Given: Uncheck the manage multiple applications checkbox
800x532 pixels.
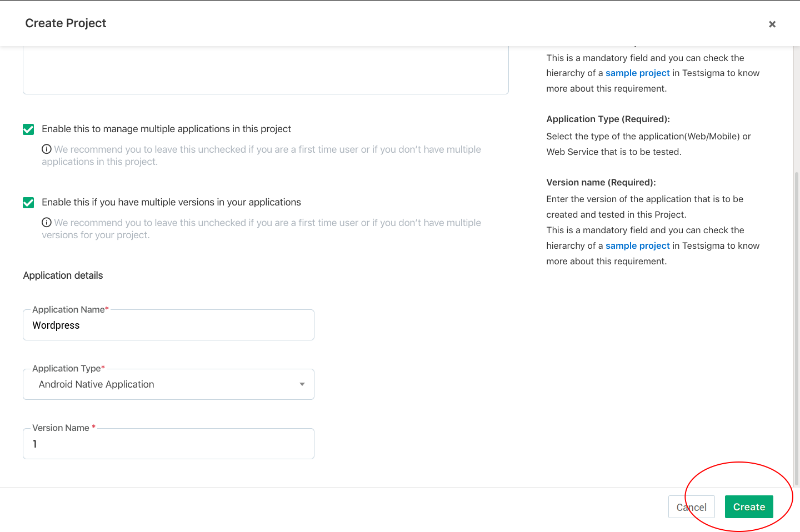Looking at the screenshot, I should [x=28, y=129].
